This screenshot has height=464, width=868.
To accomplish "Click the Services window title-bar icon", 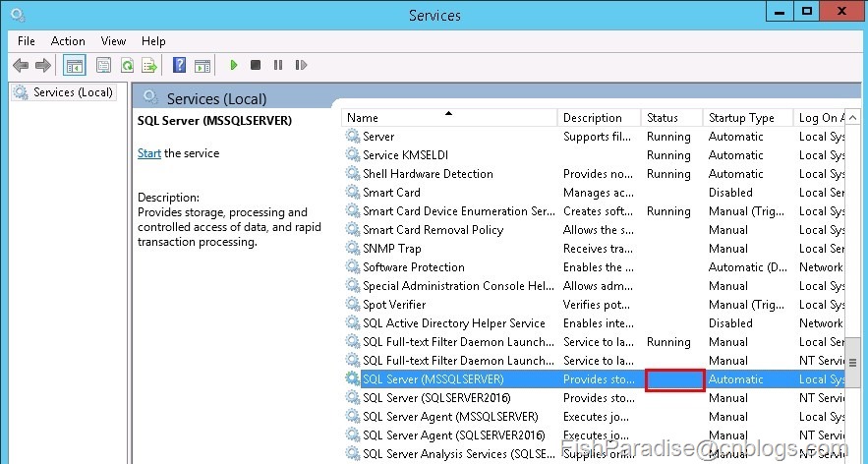I will (x=18, y=15).
